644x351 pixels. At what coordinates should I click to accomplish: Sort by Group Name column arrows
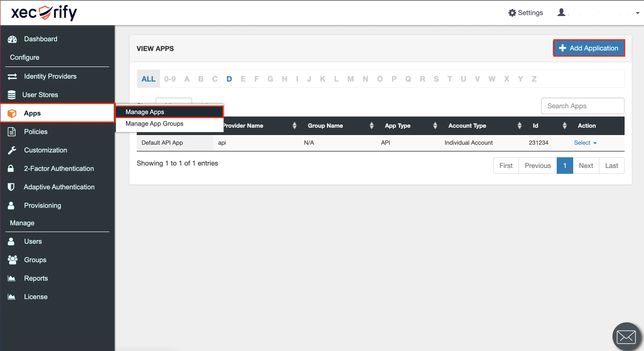point(371,126)
